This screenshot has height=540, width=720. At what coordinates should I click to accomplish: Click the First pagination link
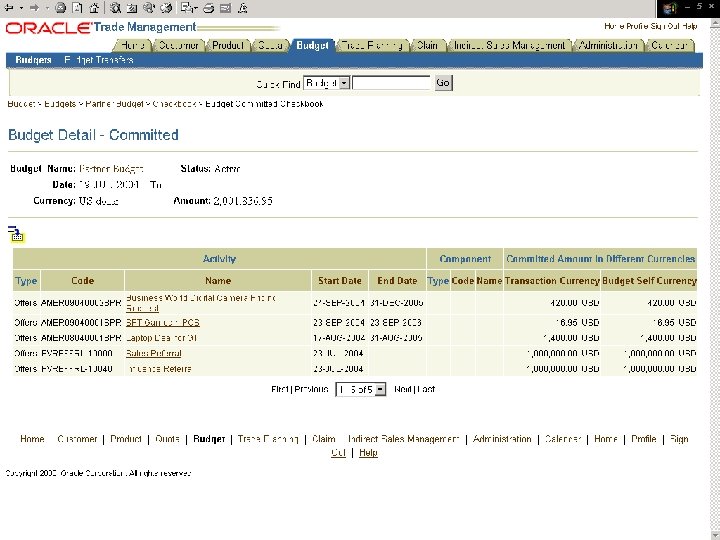coord(280,389)
